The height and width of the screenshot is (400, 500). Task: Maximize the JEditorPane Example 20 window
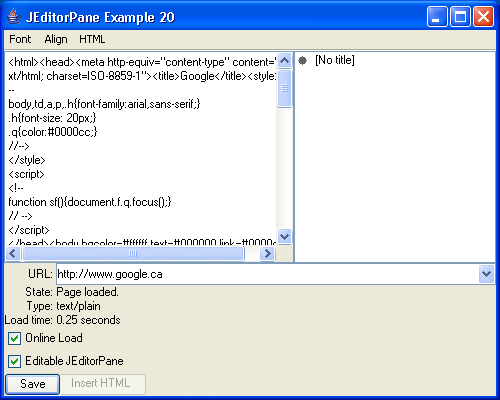click(x=460, y=17)
